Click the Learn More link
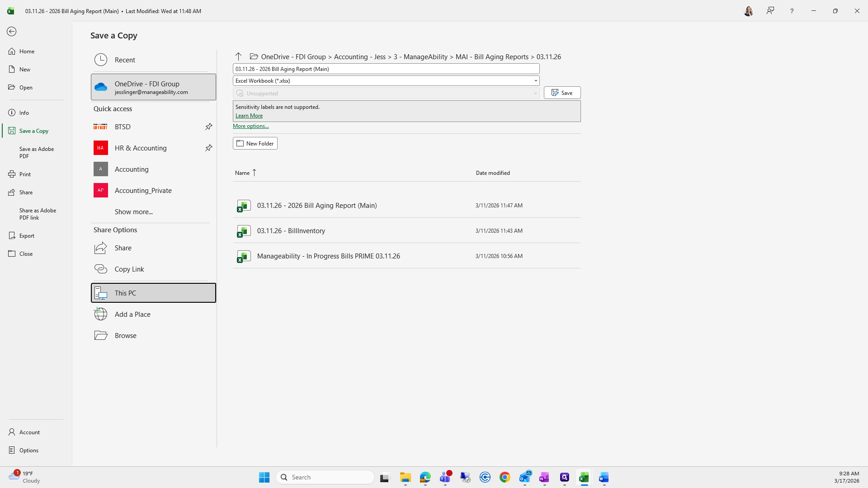 (x=249, y=116)
